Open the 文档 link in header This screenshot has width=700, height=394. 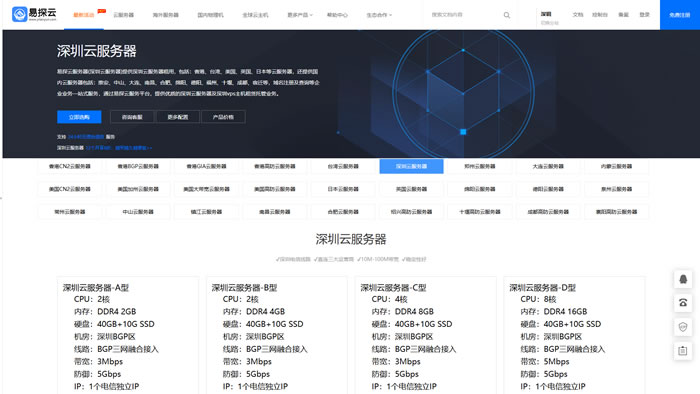(x=578, y=15)
